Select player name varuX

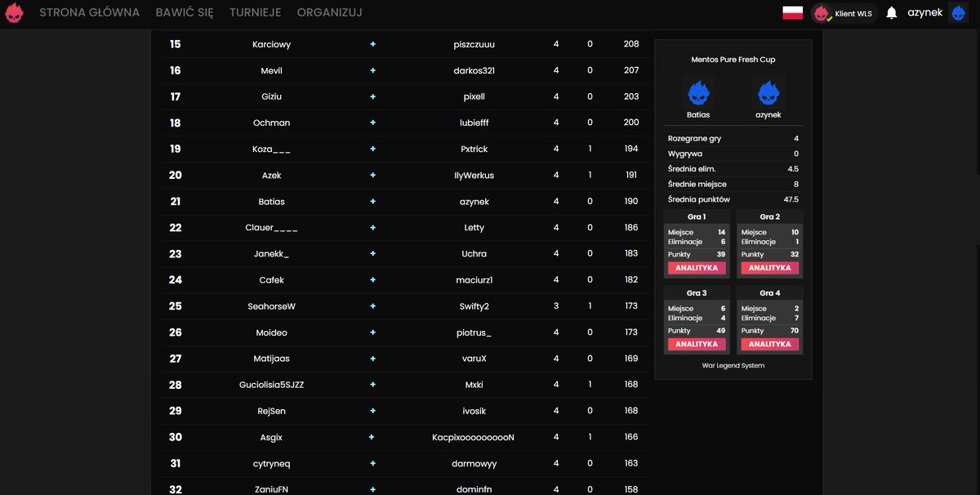pyautogui.click(x=474, y=359)
